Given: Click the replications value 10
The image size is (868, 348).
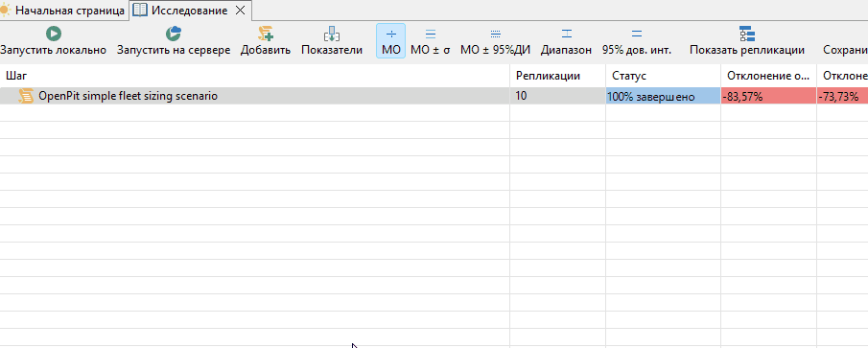Looking at the screenshot, I should click(x=521, y=96).
